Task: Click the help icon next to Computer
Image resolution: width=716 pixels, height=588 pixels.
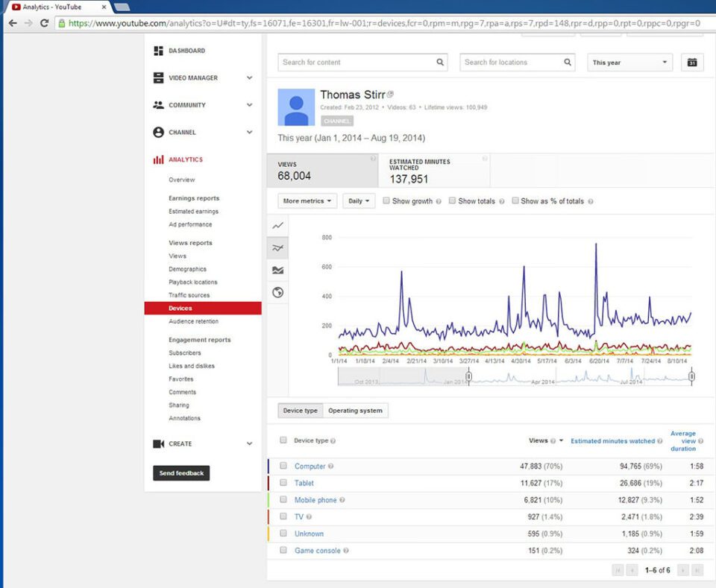Action: click(x=330, y=467)
